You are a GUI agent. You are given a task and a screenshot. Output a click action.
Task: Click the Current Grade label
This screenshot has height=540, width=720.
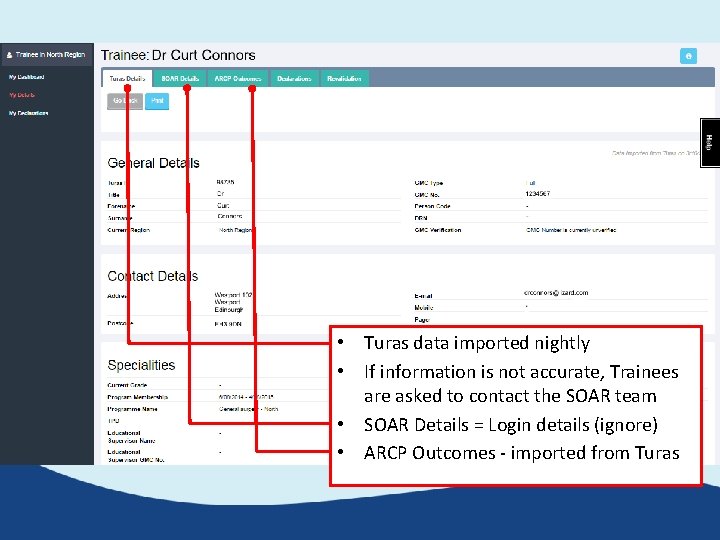(127, 385)
